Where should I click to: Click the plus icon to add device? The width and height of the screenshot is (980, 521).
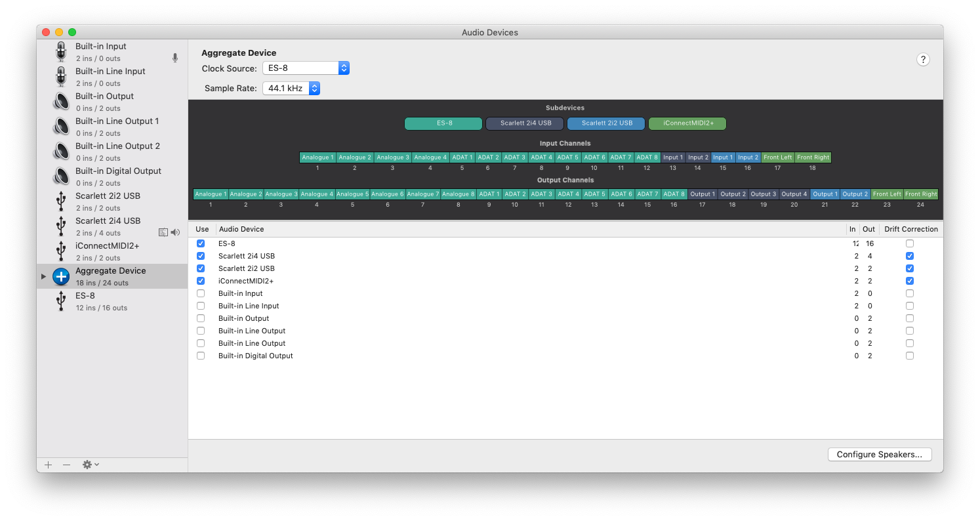pyautogui.click(x=48, y=465)
